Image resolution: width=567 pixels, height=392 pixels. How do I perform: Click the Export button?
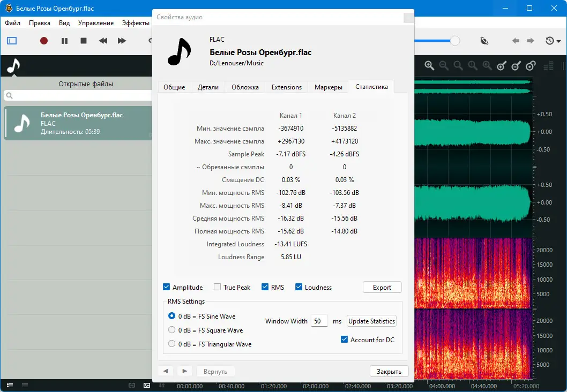382,287
